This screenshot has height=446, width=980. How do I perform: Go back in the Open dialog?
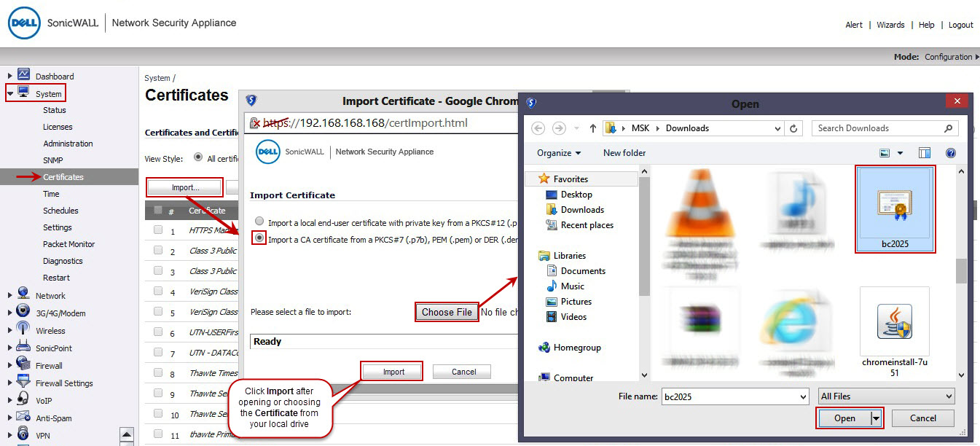[x=538, y=128]
